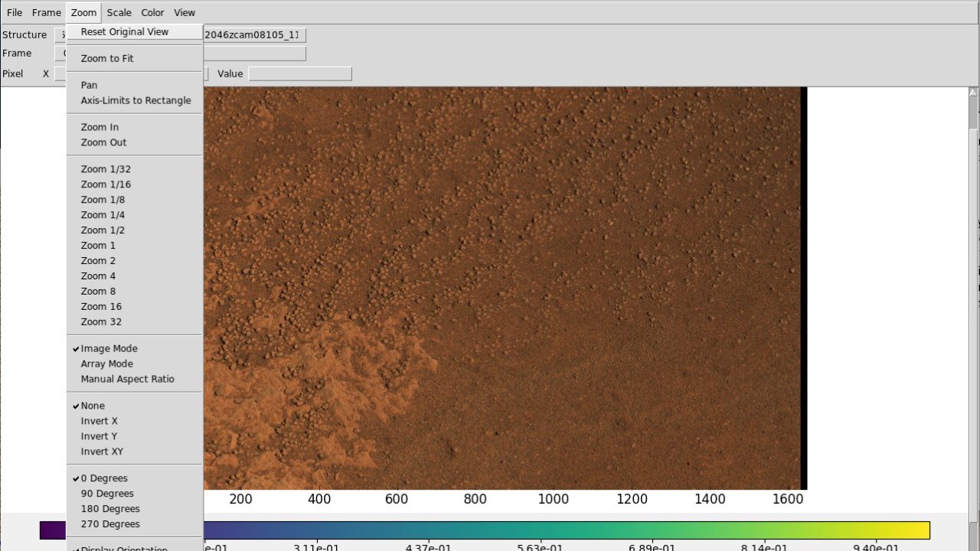Choose Axis-Limits to Rectangle
Screen dimensions: 980x551
click(x=136, y=100)
